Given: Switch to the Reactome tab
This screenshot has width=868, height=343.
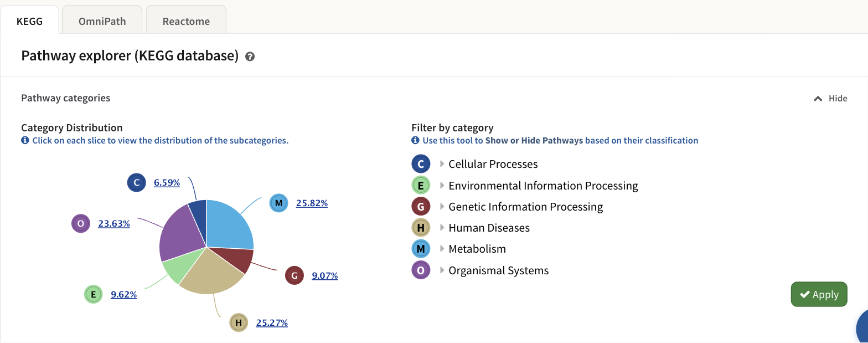Looking at the screenshot, I should tap(186, 20).
